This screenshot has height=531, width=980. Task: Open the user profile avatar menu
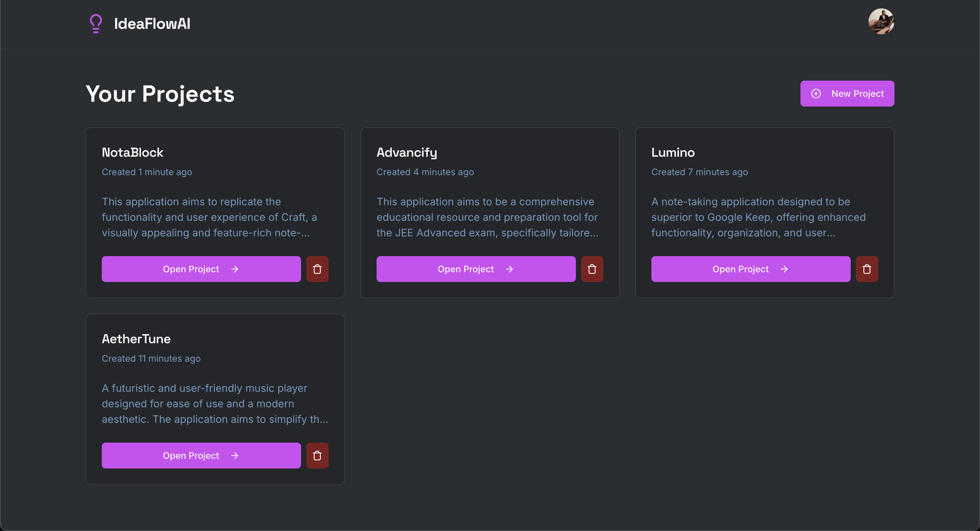point(881,22)
